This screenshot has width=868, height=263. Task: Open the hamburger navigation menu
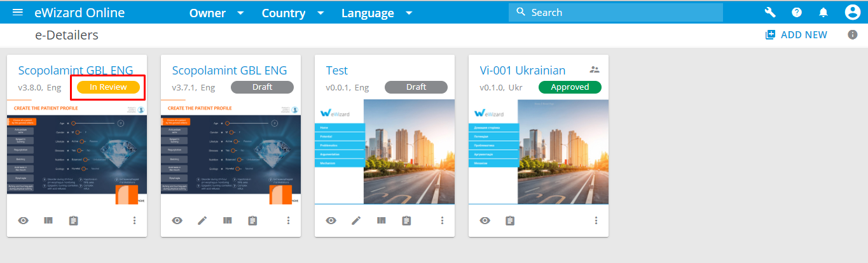click(18, 13)
